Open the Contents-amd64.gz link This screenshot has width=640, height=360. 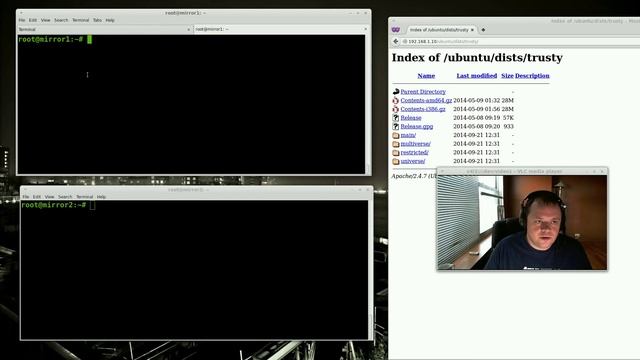[x=426, y=100]
